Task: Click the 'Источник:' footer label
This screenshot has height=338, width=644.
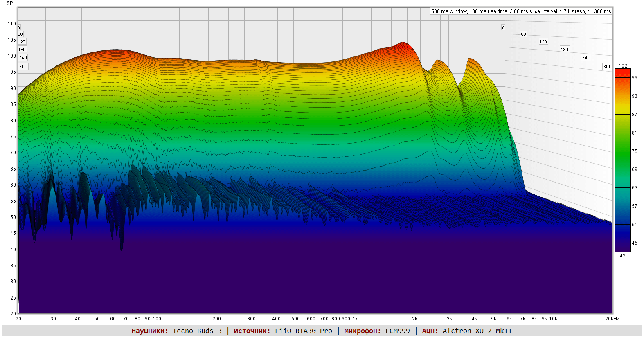Action: 252,331
